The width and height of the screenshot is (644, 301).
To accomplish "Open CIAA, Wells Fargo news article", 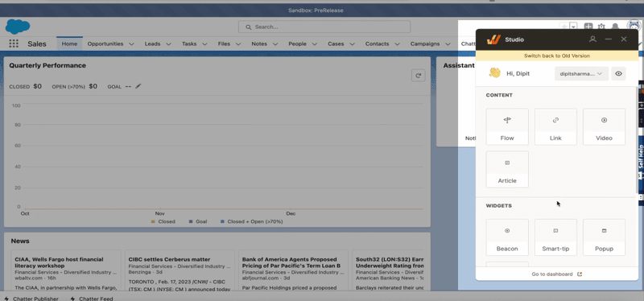I will 59,262.
